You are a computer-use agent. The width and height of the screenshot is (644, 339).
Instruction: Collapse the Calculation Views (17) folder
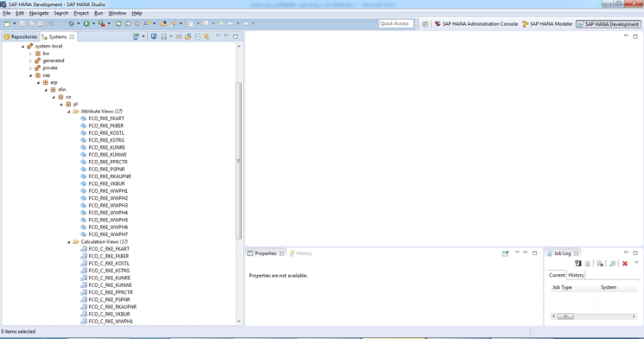coord(69,242)
